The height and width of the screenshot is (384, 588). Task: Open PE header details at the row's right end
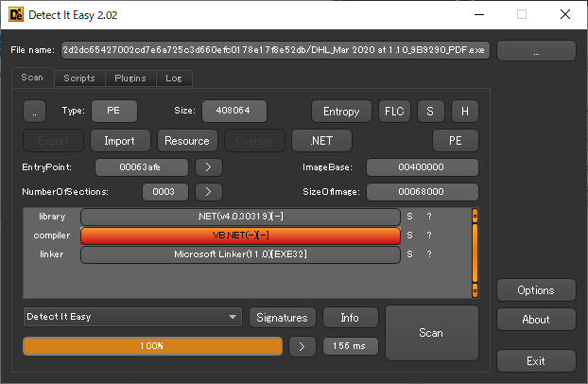coord(456,141)
